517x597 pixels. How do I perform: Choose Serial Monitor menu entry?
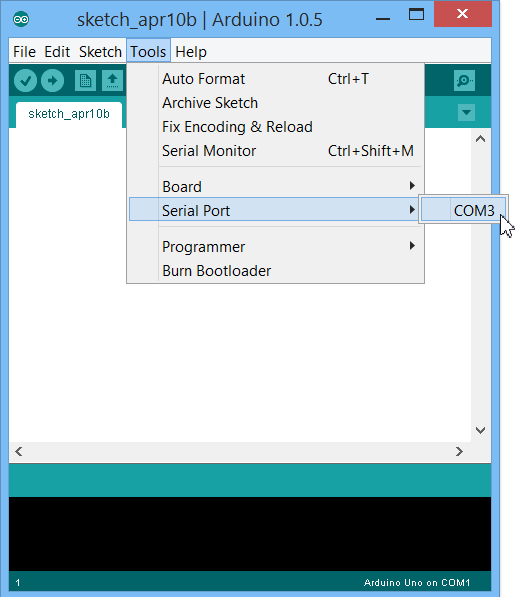pyautogui.click(x=276, y=151)
